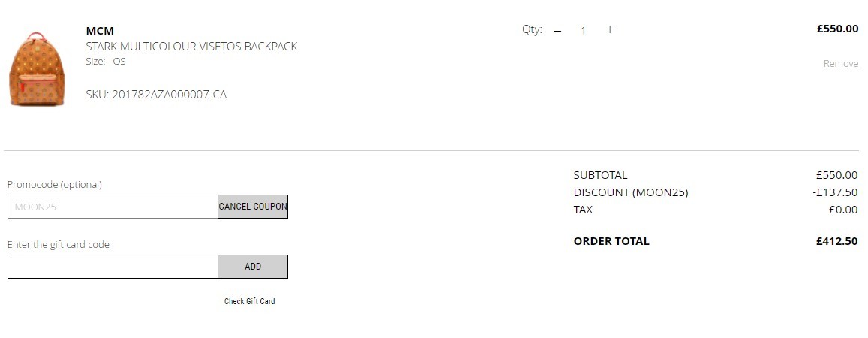This screenshot has width=868, height=338.
Task: Click the Tax amount £0.00
Action: point(843,210)
